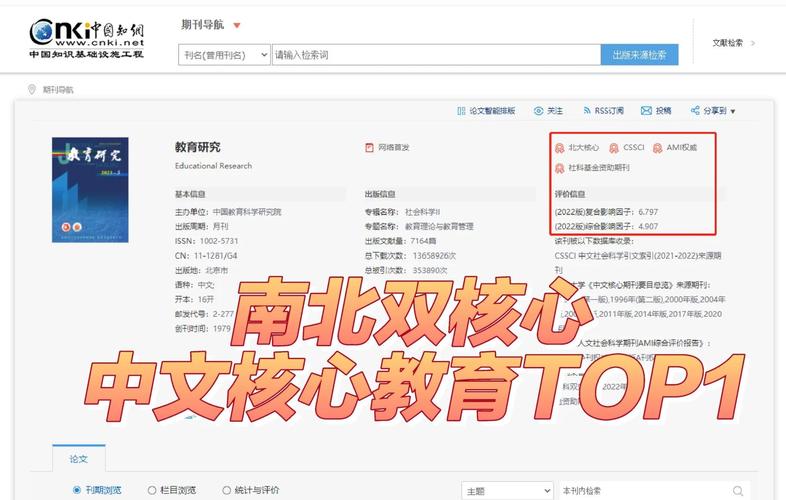Image resolution: width=786 pixels, height=500 pixels.
Task: Click the RSS订阅 feed icon
Action: point(586,111)
